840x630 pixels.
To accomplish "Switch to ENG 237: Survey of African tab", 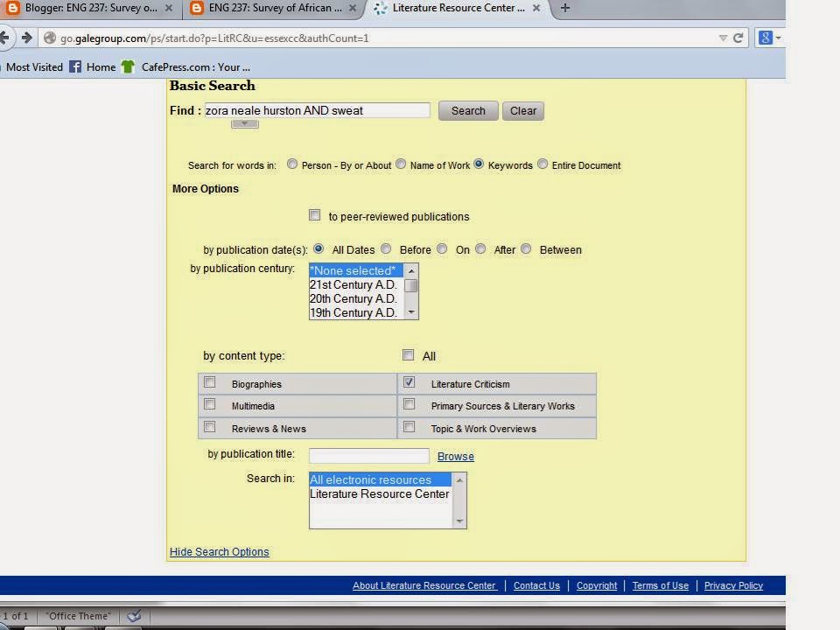I will coord(275,8).
